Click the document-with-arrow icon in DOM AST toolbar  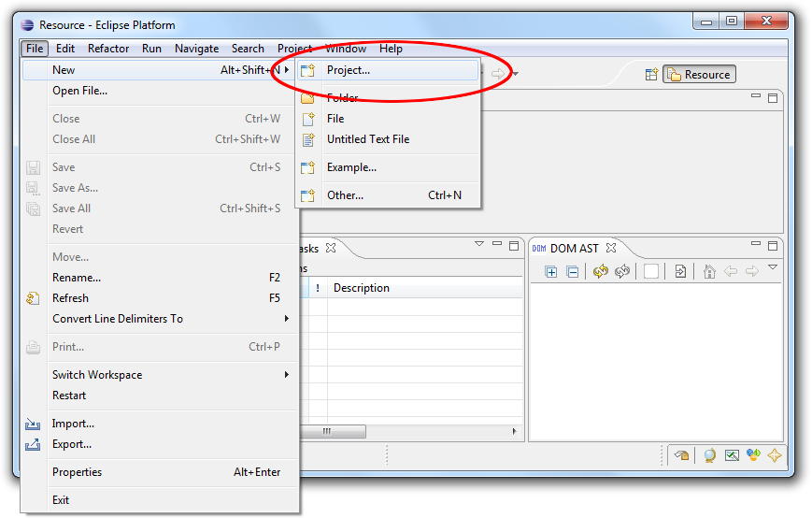(680, 271)
